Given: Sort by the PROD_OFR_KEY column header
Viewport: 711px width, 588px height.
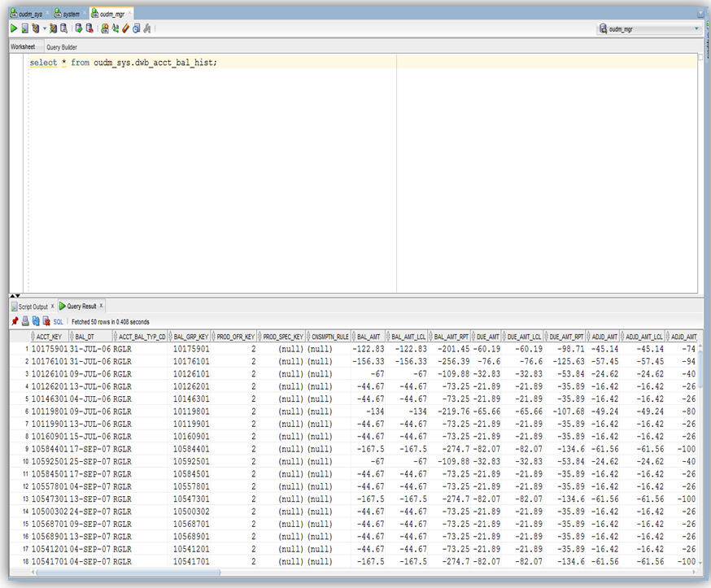Looking at the screenshot, I should tap(233, 337).
